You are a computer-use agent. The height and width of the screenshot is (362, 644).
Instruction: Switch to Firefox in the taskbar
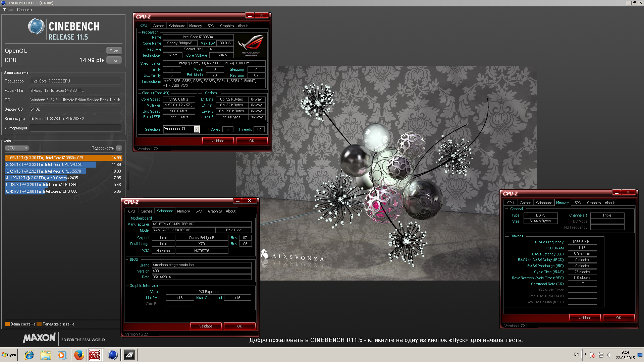(79, 355)
